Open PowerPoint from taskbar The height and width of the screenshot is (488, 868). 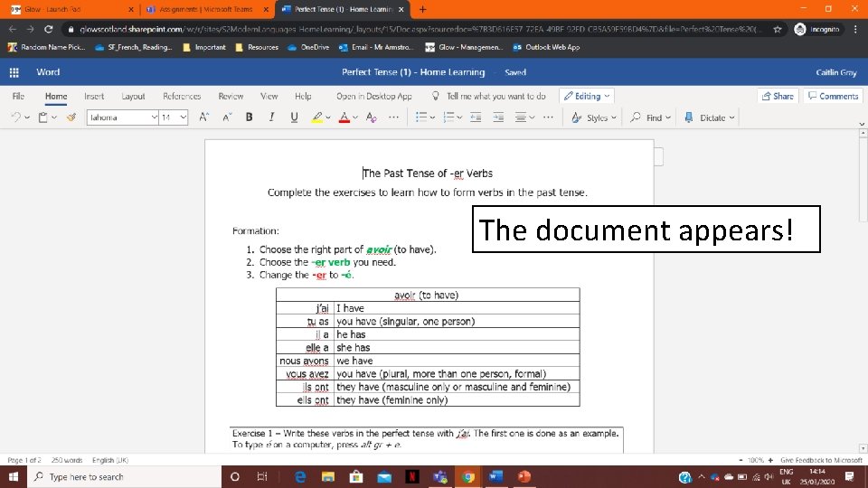click(x=524, y=476)
